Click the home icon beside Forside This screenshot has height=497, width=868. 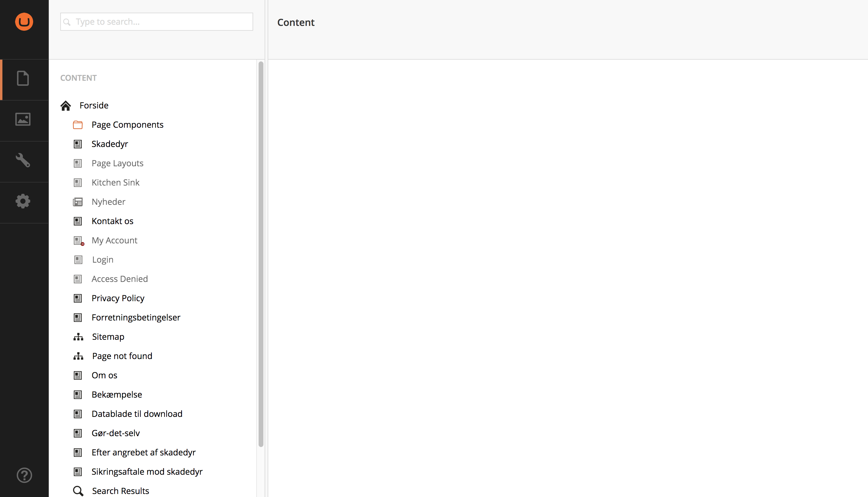tap(66, 105)
